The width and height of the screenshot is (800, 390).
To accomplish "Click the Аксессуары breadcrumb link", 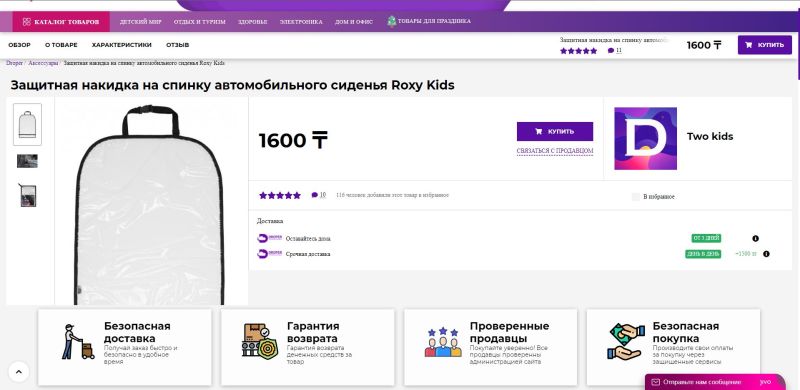I will coord(43,63).
